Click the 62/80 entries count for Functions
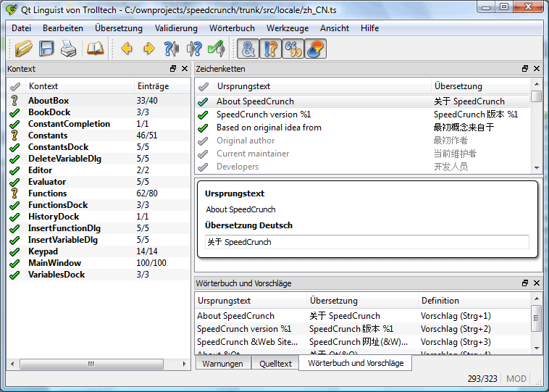 147,193
